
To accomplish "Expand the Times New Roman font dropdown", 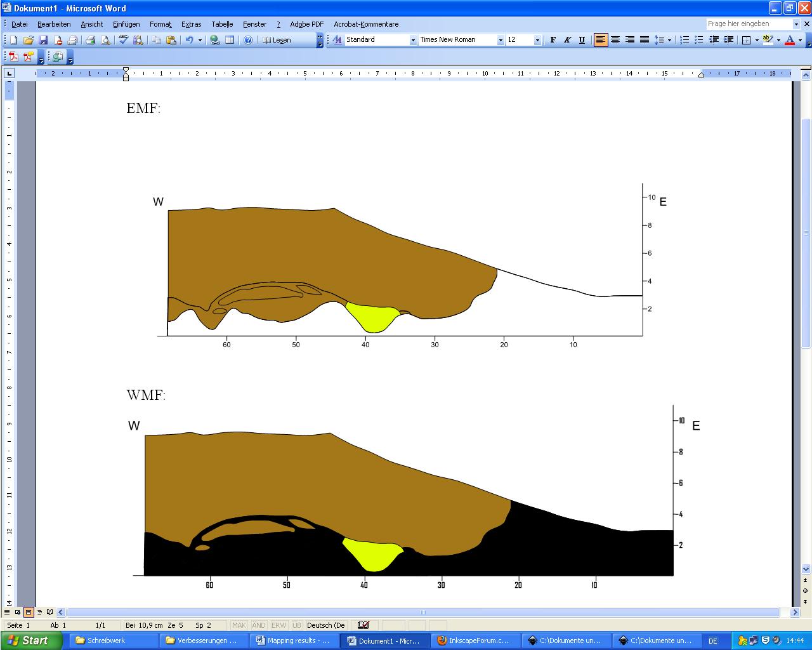I will point(501,40).
